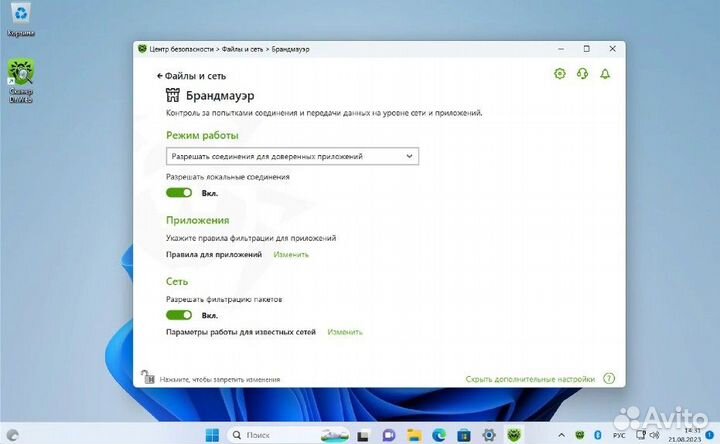Click the Правила для приложений label
Screen dimensions: 720x444
tap(214, 254)
